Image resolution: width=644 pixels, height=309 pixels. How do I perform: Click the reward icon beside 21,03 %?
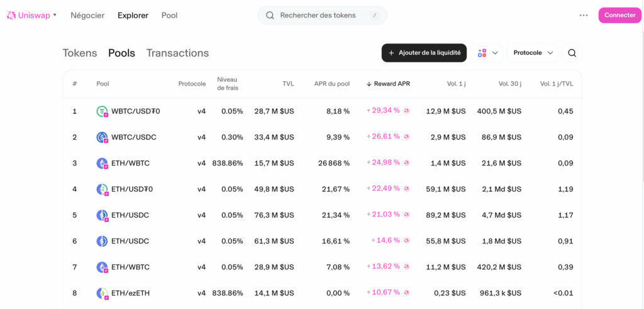tap(407, 215)
